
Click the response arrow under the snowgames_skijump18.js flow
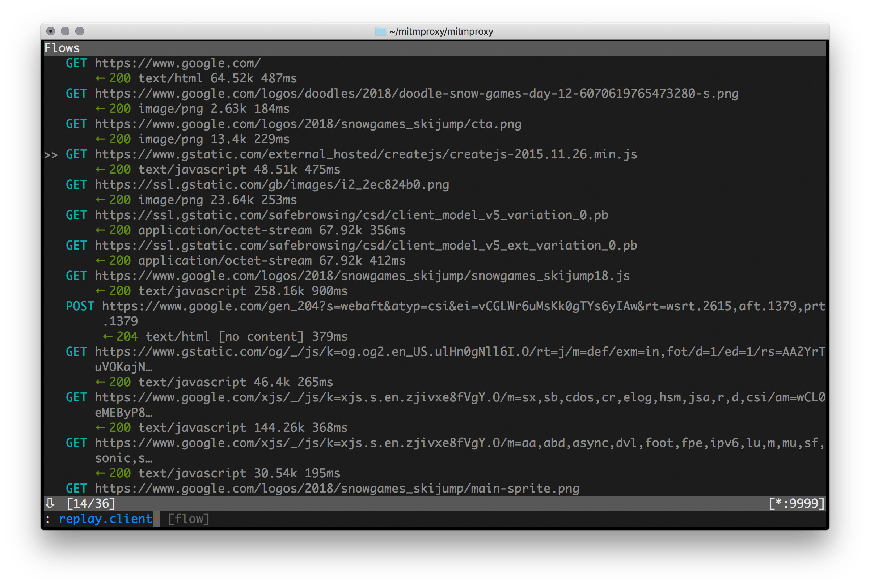[101, 291]
